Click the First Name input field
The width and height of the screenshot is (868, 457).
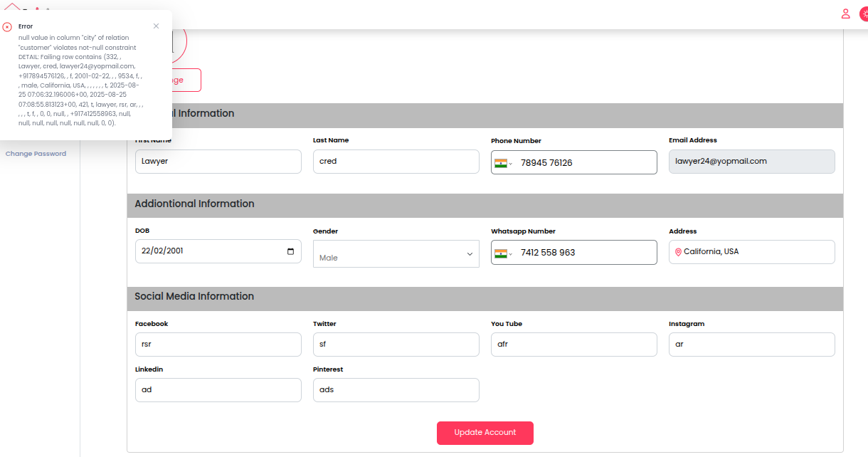[218, 162]
